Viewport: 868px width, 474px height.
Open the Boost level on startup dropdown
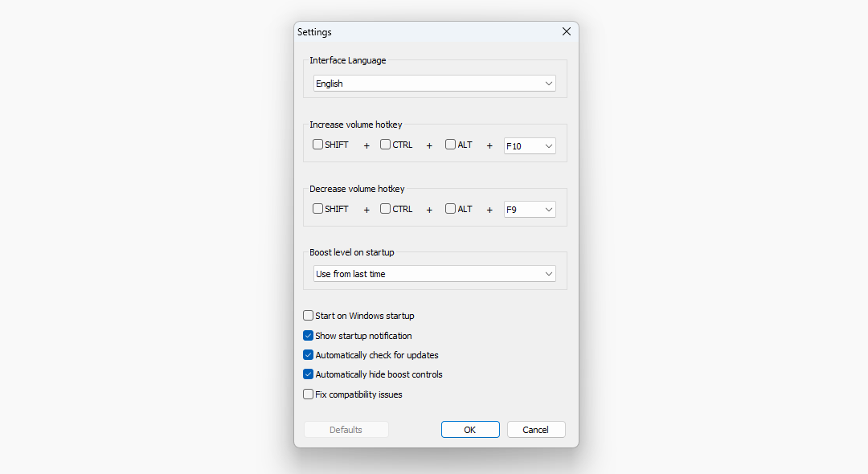coord(434,273)
